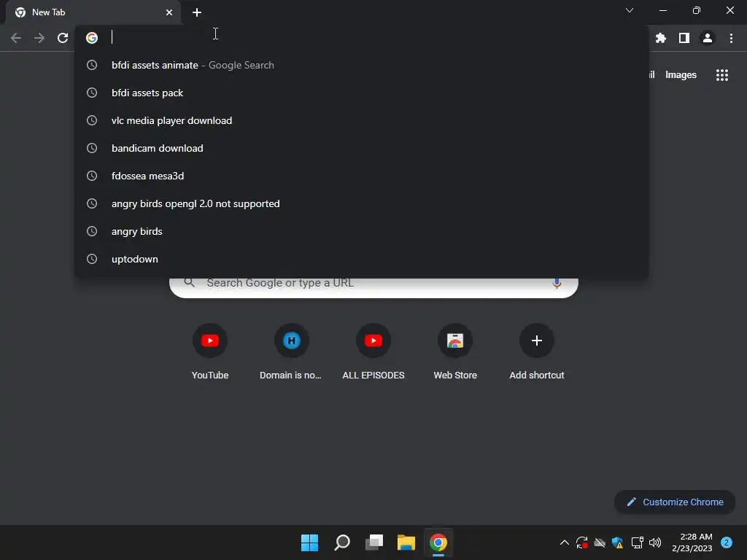
Task: Open the Domain is no... shortcut
Action: point(292,352)
